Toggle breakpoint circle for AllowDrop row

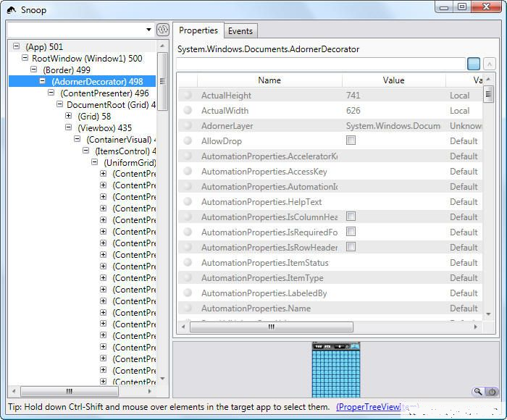tap(188, 140)
